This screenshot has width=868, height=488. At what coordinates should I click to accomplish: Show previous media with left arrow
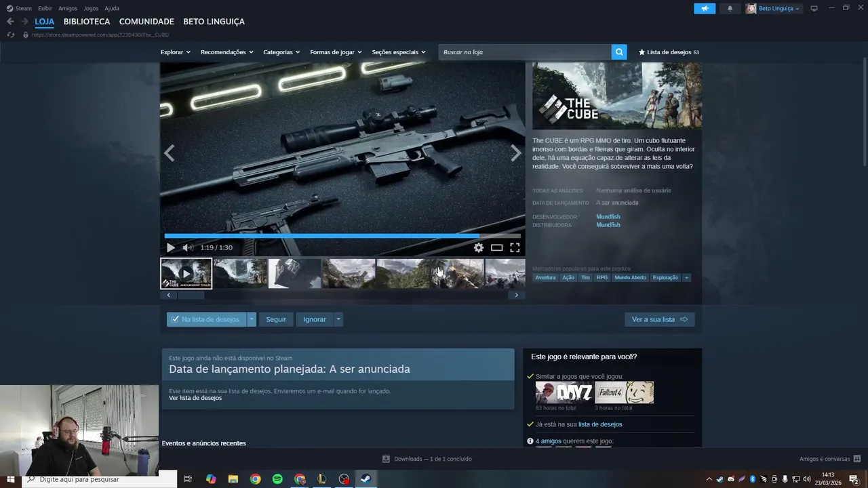click(169, 153)
